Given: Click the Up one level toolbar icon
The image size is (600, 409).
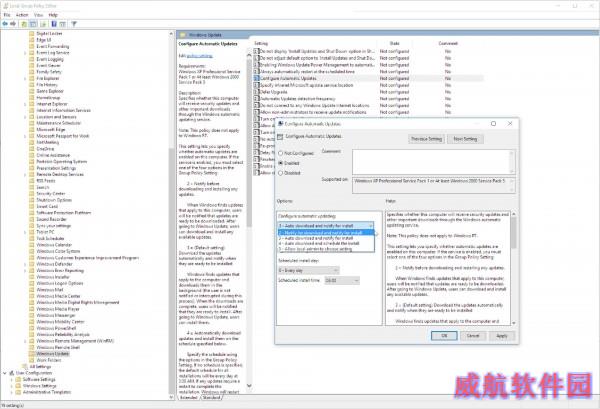Looking at the screenshot, I should click(x=24, y=24).
